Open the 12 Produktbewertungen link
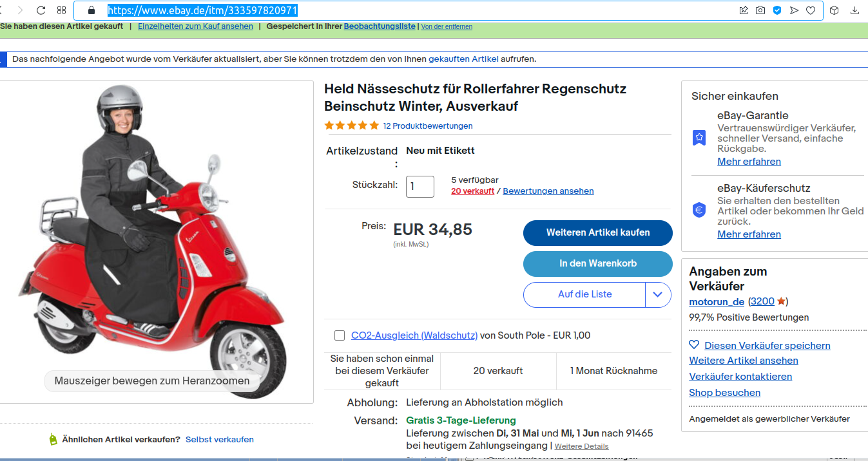868x461 pixels. coord(427,126)
